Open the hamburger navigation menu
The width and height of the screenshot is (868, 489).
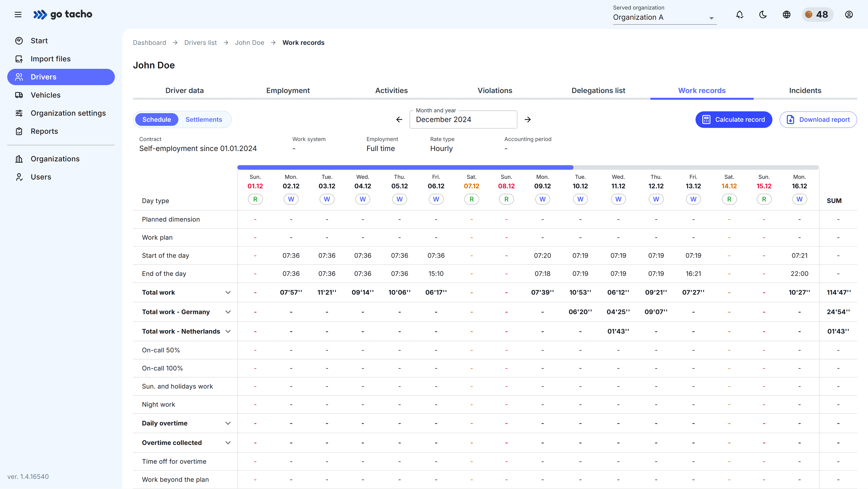tap(18, 14)
